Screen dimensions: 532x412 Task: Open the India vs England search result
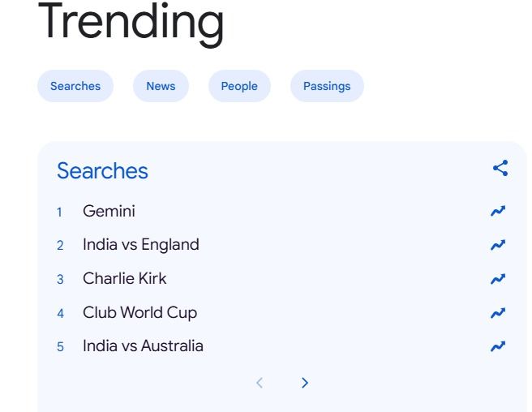click(x=140, y=245)
